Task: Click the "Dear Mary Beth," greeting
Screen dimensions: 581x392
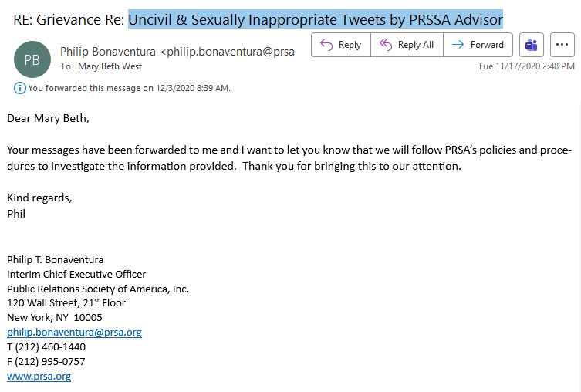Action: click(x=48, y=118)
